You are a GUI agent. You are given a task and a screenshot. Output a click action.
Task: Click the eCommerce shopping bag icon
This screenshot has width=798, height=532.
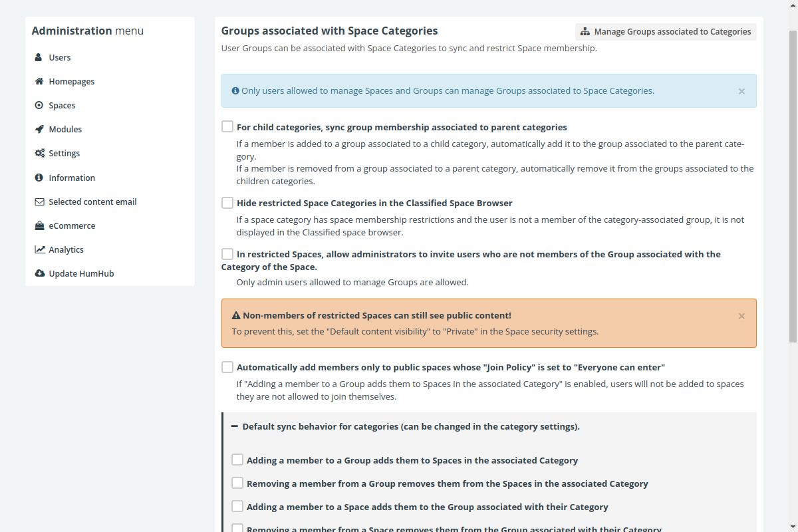click(39, 225)
